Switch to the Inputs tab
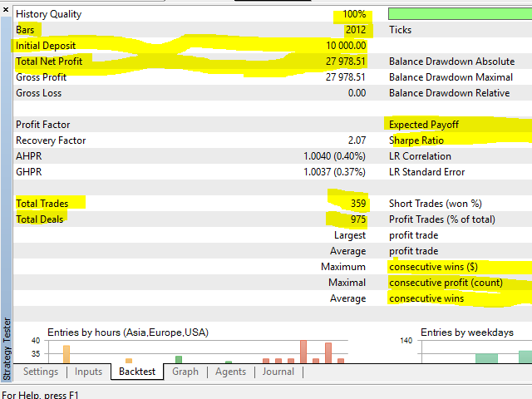Viewport: 532px width, 399px height. [x=88, y=372]
